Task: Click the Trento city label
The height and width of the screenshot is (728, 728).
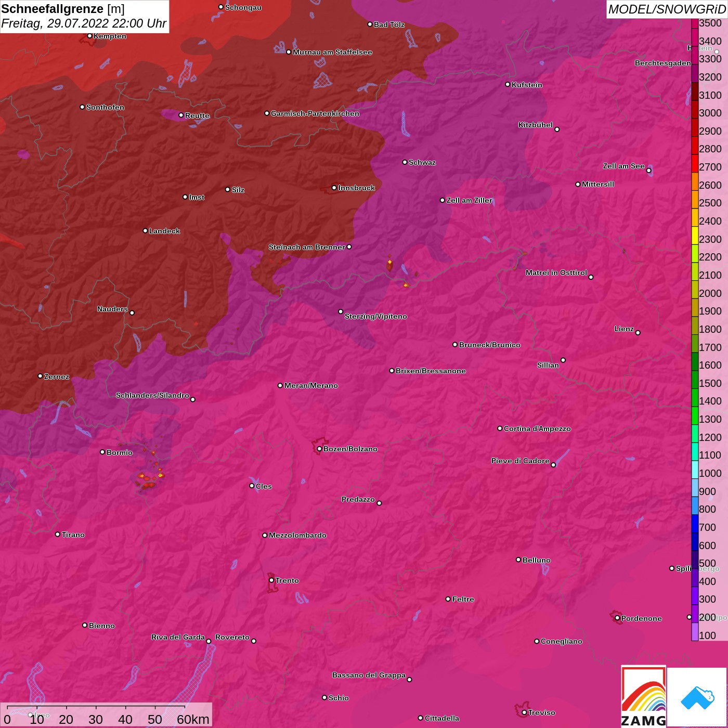Action: pyautogui.click(x=287, y=580)
